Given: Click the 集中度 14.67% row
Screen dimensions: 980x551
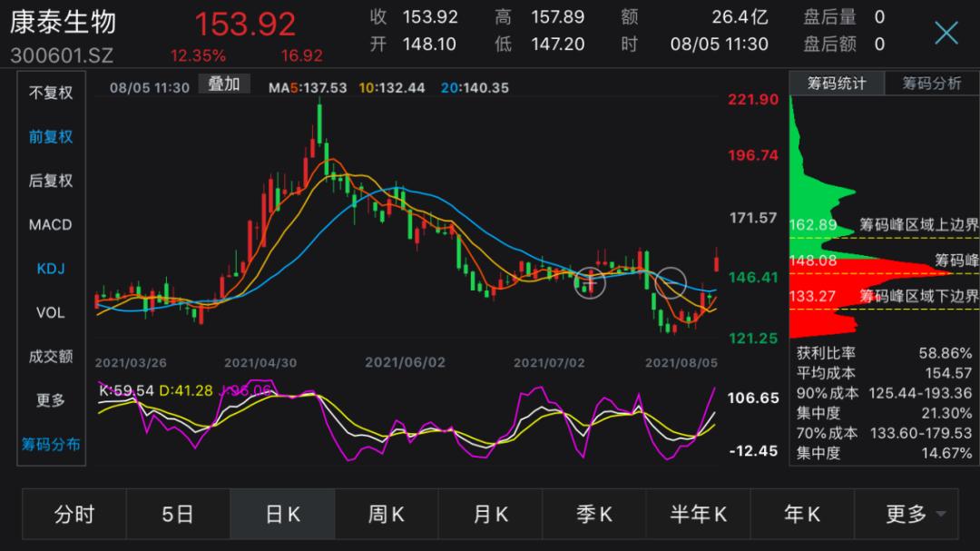Looking at the screenshot, I should point(884,453).
